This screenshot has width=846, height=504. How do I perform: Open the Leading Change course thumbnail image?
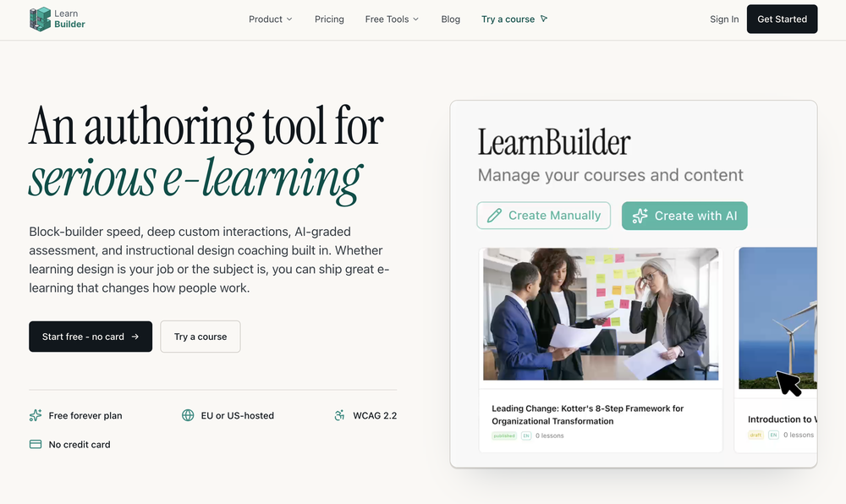pos(601,314)
